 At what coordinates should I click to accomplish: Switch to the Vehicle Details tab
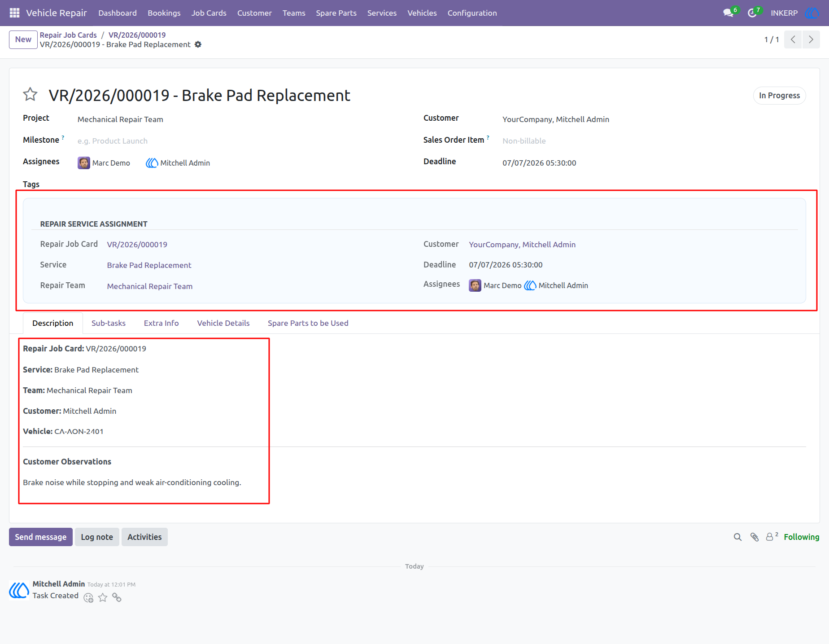point(223,323)
